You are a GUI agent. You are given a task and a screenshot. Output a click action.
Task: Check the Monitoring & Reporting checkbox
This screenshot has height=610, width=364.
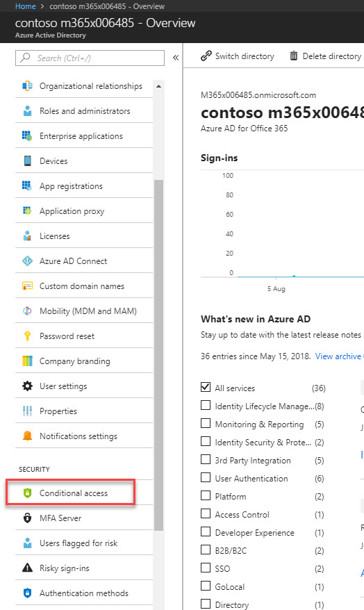206,423
